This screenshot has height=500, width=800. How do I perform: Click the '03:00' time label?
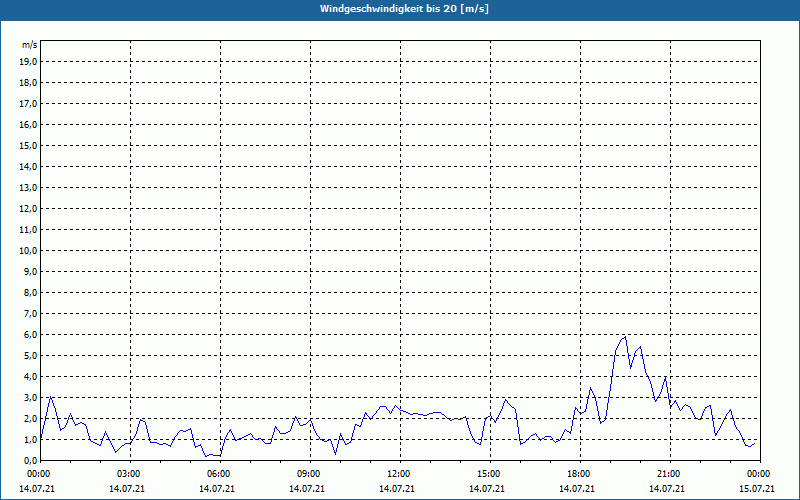click(x=131, y=474)
